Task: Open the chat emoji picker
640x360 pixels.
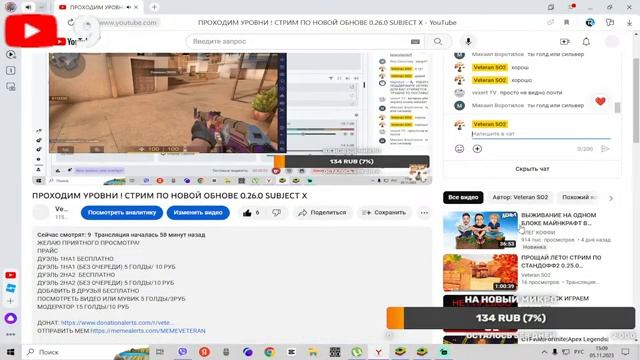Action: click(x=459, y=149)
